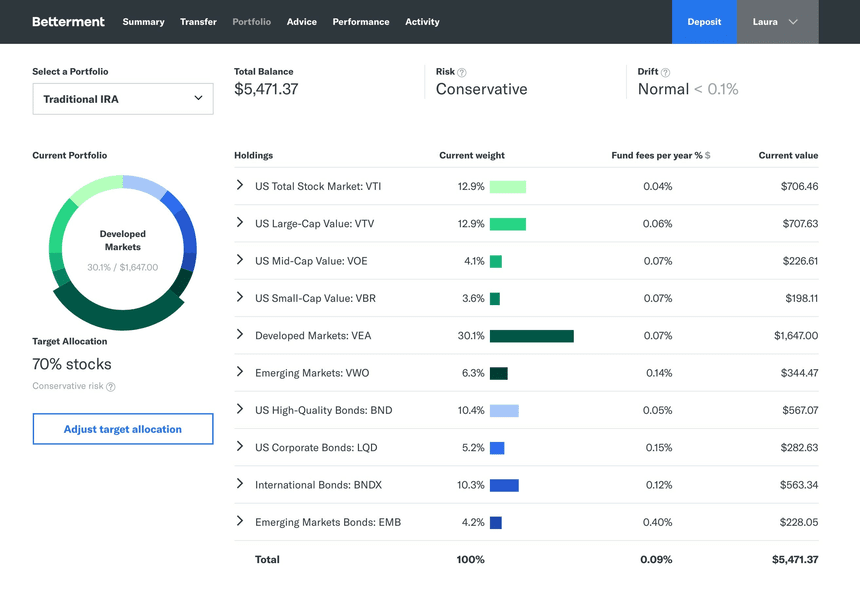Expand the Developed Markets: VEA row
The height and width of the screenshot is (605, 860).
coord(240,334)
